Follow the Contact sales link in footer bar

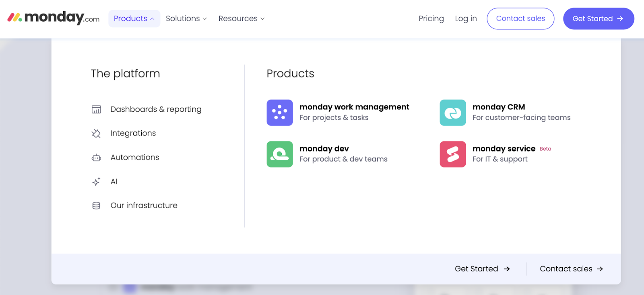[571, 269]
